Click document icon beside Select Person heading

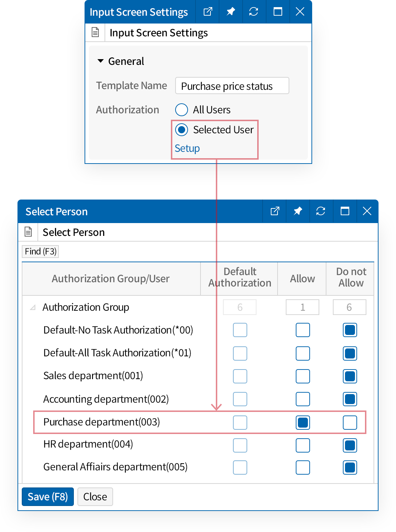point(28,232)
